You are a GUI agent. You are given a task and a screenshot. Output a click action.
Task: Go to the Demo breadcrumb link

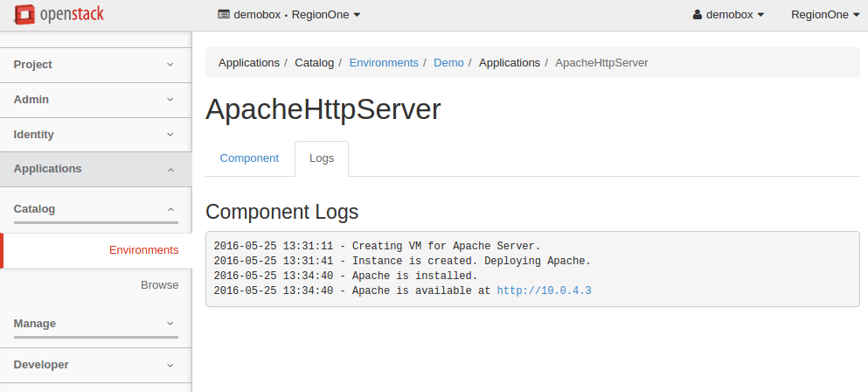point(448,63)
